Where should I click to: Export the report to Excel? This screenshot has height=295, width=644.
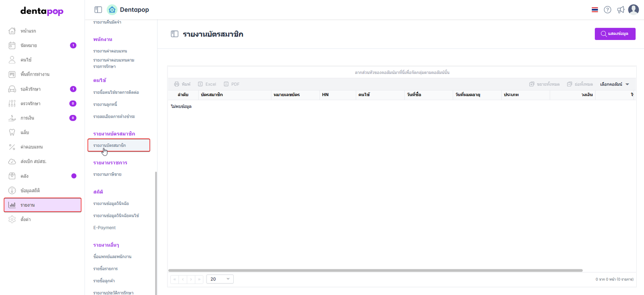coord(207,84)
